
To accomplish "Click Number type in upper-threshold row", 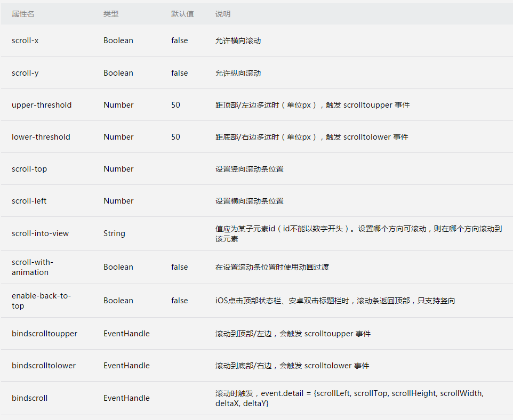I will pos(118,105).
